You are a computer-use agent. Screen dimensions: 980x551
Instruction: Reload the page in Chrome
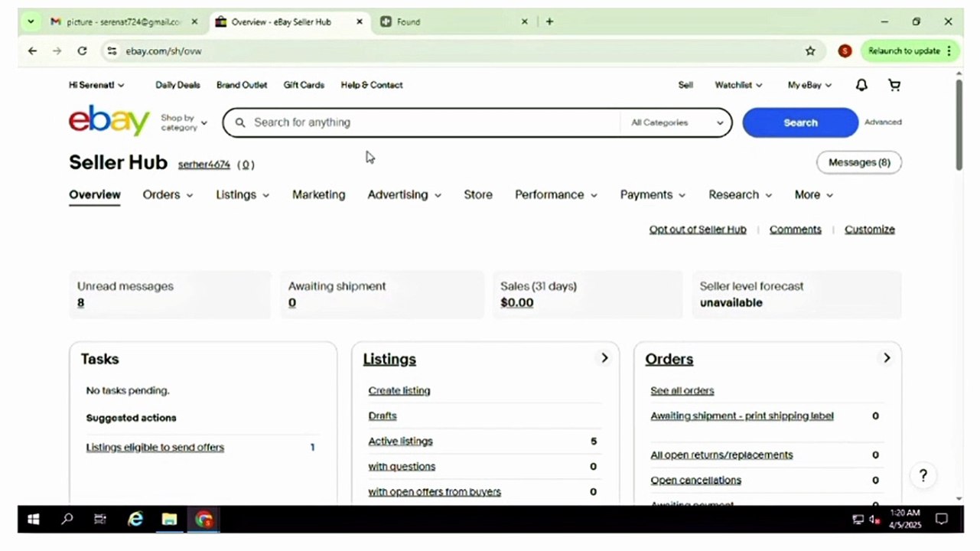(x=82, y=51)
